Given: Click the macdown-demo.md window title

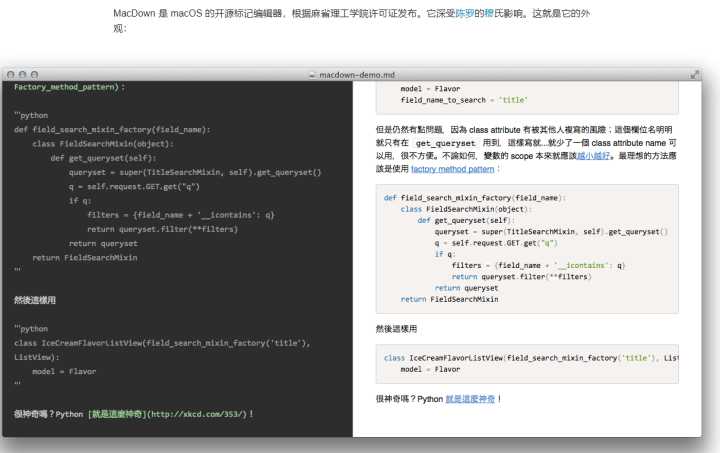Looking at the screenshot, I should pyautogui.click(x=357, y=75).
